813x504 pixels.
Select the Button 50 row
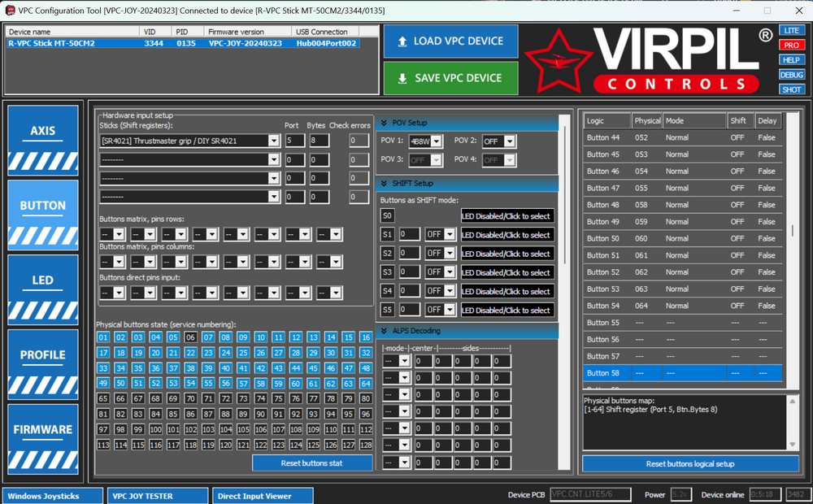pyautogui.click(x=682, y=238)
